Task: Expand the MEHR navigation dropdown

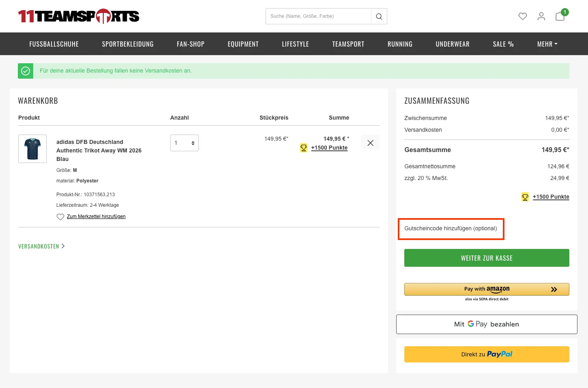Action: point(547,44)
